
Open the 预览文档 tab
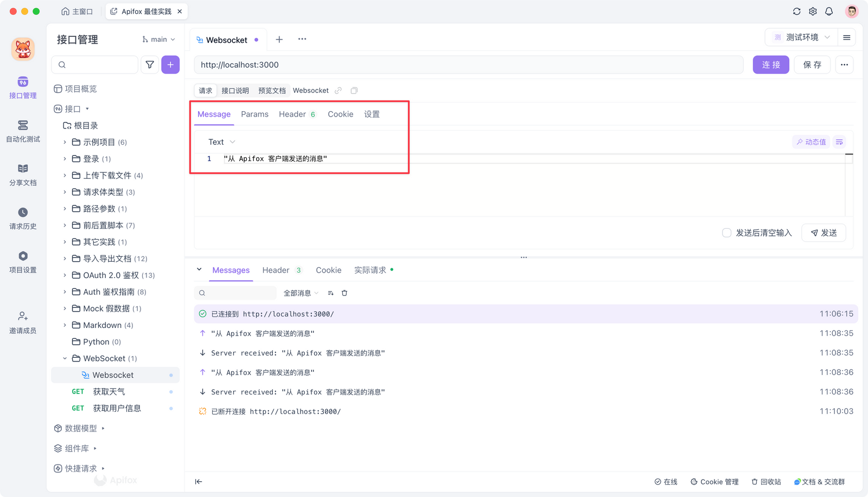click(271, 91)
